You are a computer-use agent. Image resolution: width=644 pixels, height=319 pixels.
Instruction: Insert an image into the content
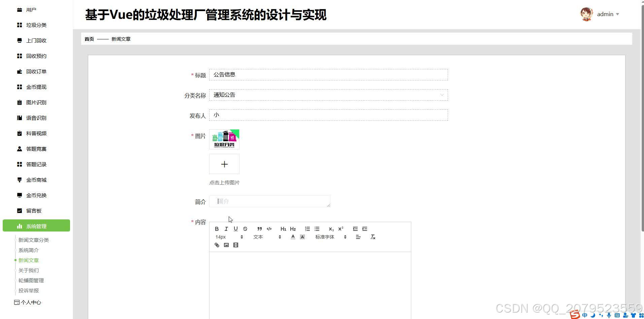(x=226, y=245)
